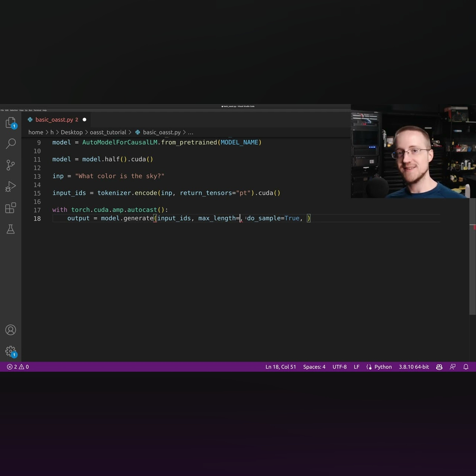Click the unsaved dot on basic_oasst.py tab
The height and width of the screenshot is (476, 476).
(x=85, y=119)
